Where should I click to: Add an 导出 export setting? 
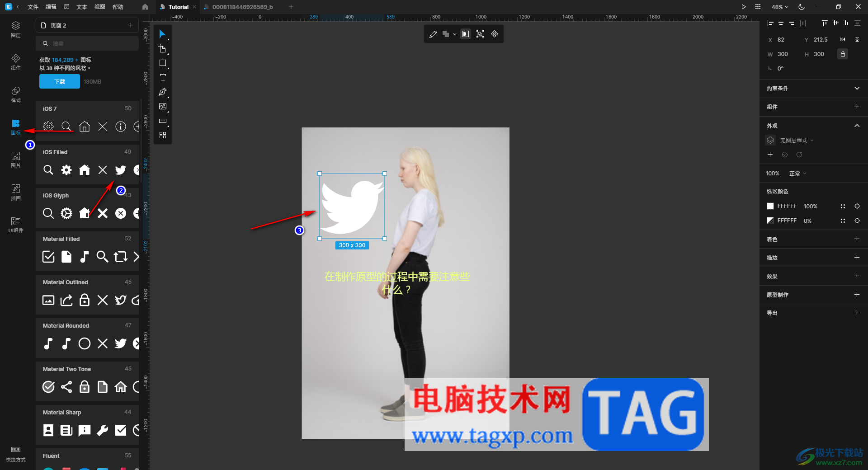(x=857, y=313)
